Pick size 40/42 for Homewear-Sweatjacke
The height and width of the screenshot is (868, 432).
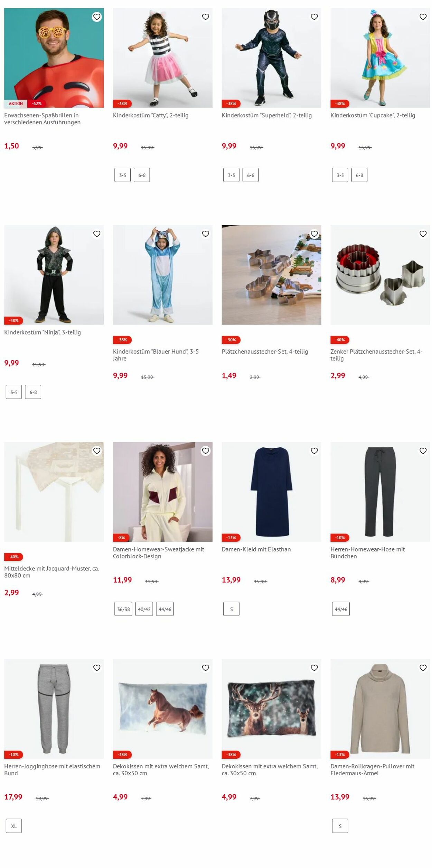click(144, 609)
